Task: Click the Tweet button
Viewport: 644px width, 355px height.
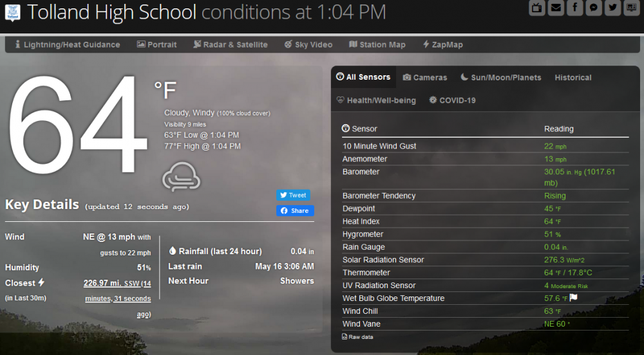Action: click(293, 195)
